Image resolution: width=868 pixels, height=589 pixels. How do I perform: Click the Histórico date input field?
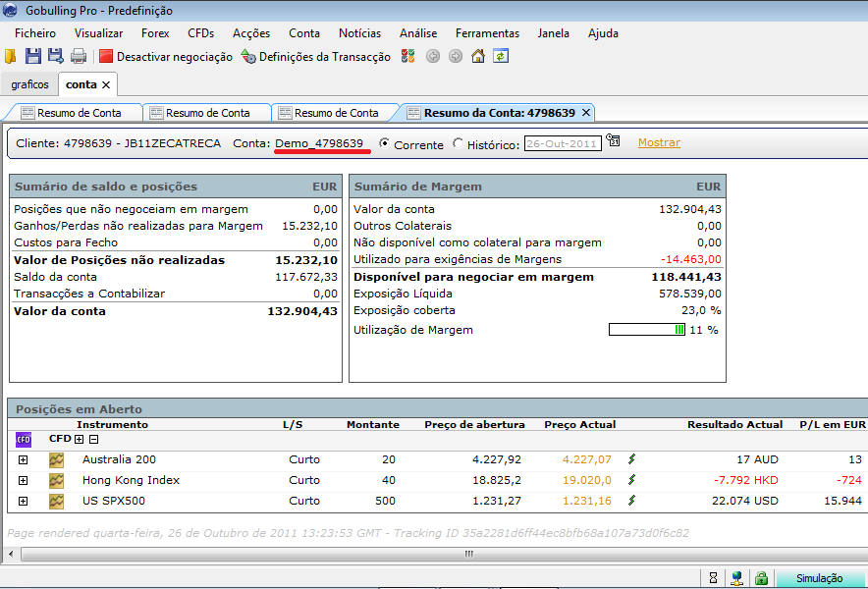[x=563, y=144]
